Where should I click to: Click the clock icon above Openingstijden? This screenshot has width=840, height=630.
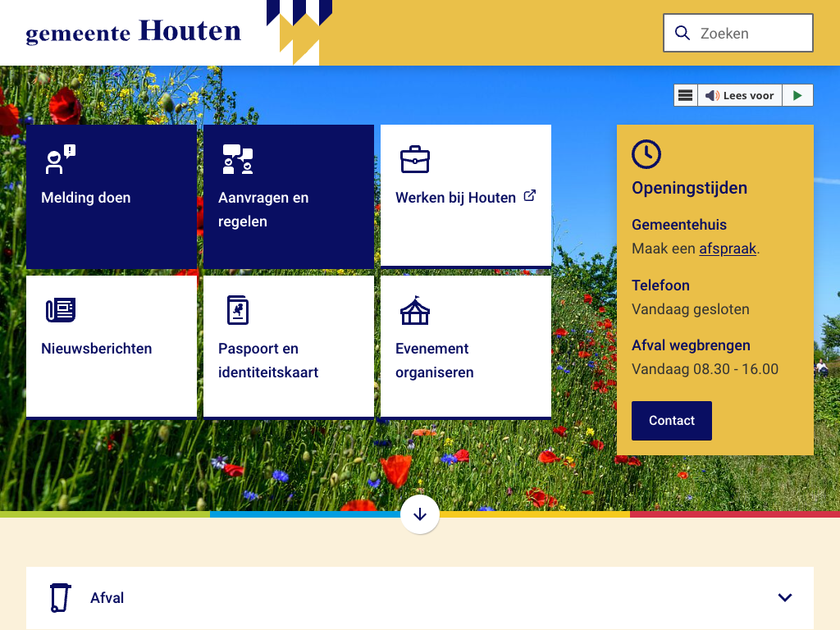pyautogui.click(x=646, y=154)
